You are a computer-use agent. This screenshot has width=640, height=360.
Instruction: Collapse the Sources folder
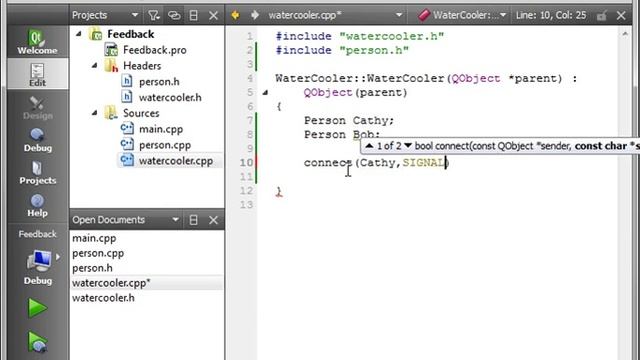94,113
